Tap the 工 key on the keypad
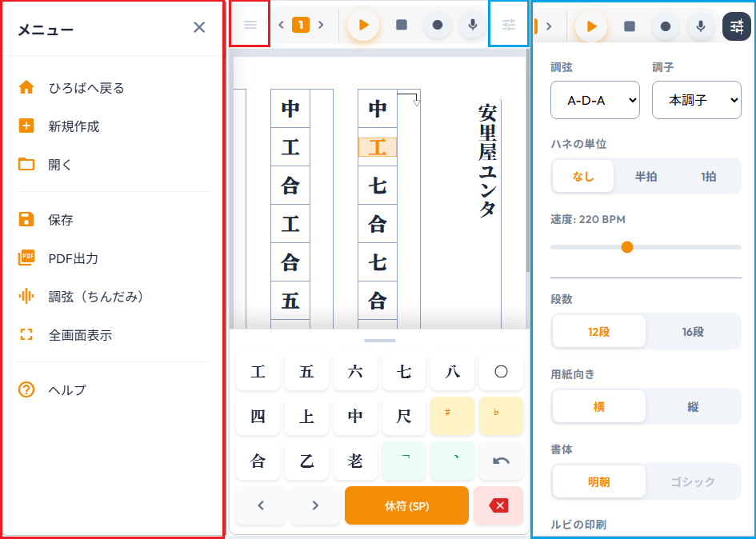The image size is (756, 539). click(x=258, y=371)
